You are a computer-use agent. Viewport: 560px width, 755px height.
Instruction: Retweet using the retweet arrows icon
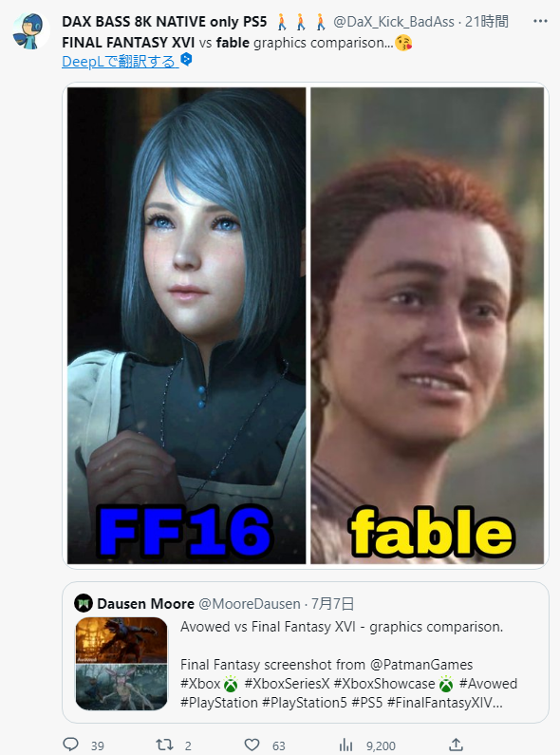tap(165, 745)
